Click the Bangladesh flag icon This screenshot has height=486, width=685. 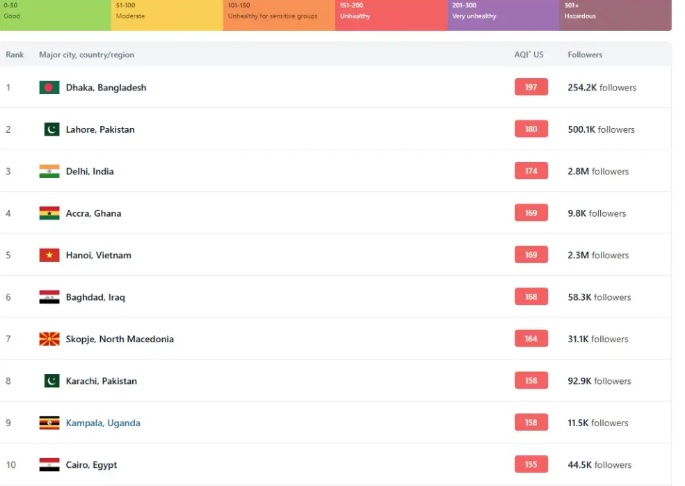pyautogui.click(x=49, y=88)
